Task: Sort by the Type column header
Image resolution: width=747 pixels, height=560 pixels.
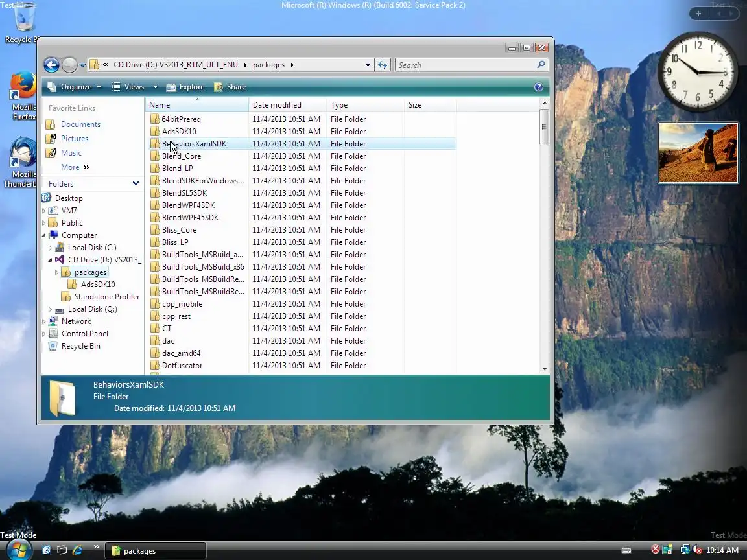Action: [366, 105]
